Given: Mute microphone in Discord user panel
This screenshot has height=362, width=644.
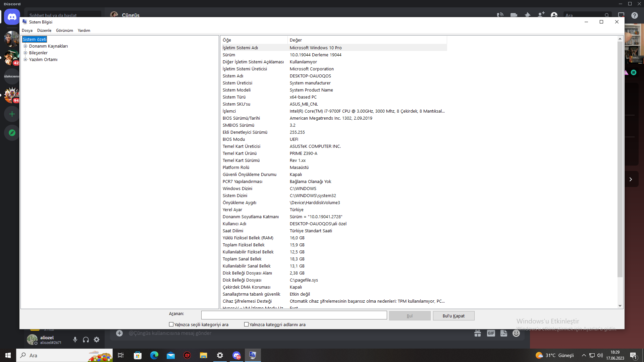Looking at the screenshot, I should pyautogui.click(x=75, y=340).
